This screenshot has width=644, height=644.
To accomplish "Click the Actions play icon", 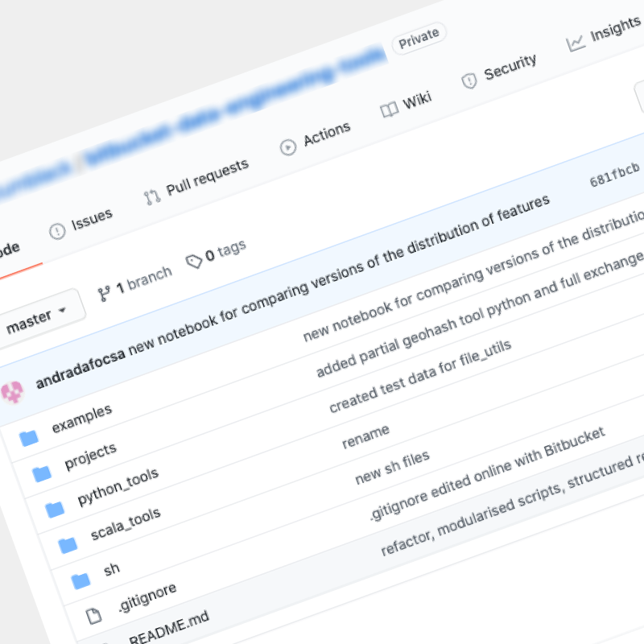I will [x=288, y=147].
